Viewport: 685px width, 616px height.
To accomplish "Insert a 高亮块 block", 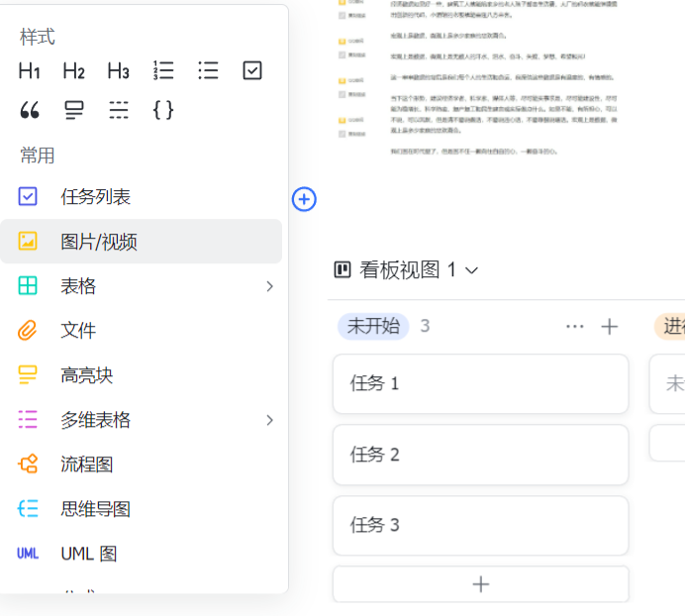I will 142,375.
